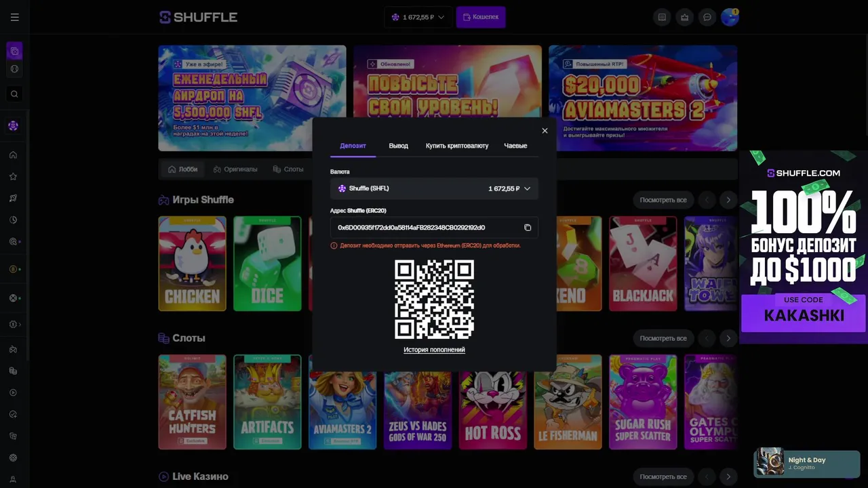Click the deposit QR code
Image resolution: width=868 pixels, height=488 pixels.
pos(434,300)
